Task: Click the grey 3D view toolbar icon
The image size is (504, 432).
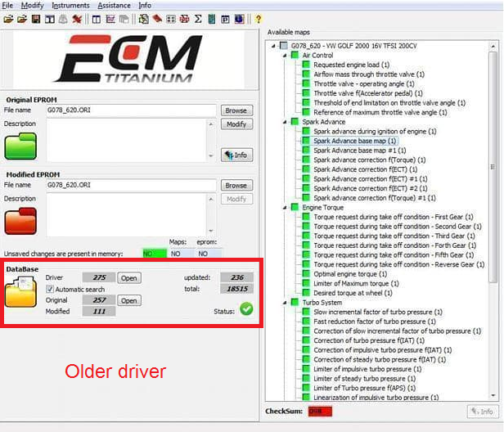Action: pos(124,20)
